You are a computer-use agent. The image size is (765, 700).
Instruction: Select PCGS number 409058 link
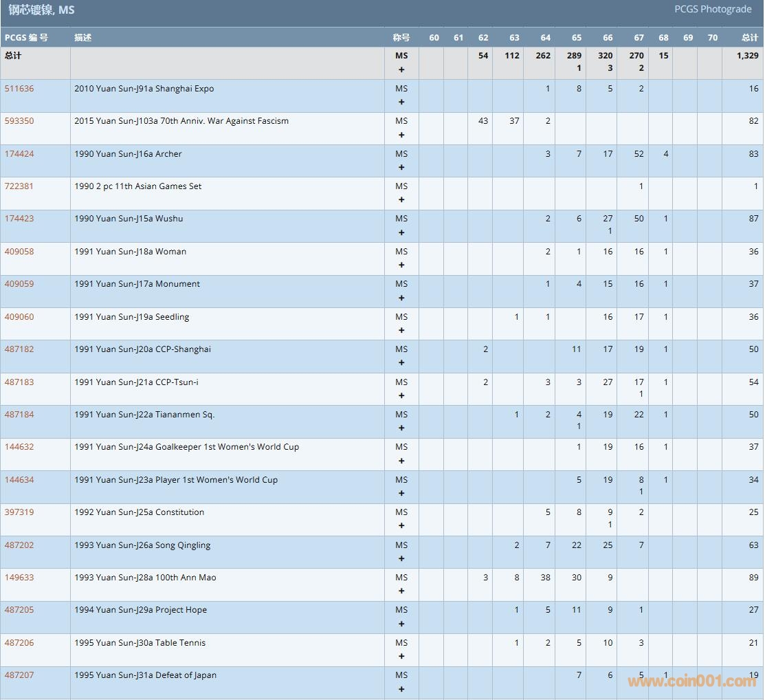[19, 252]
